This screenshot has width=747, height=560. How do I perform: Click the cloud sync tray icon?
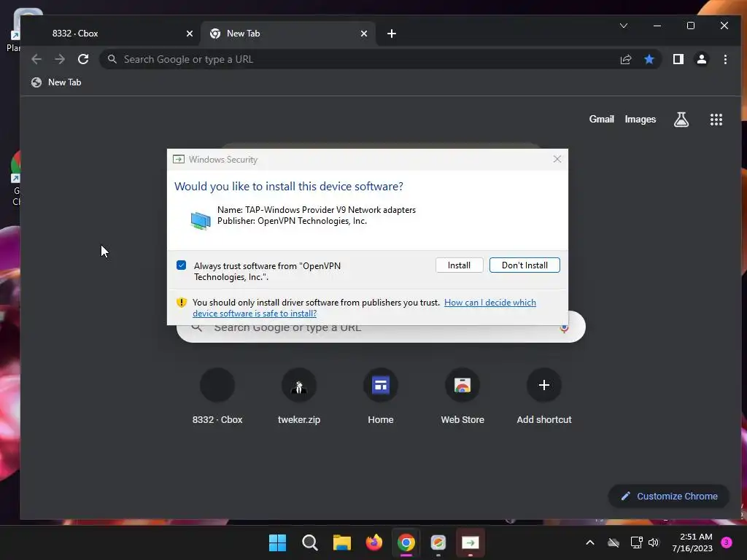(x=614, y=542)
